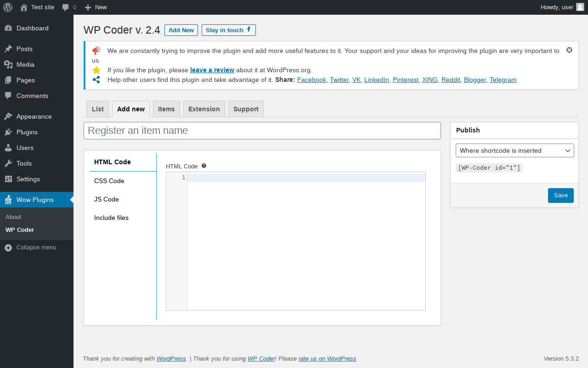Share via the XING link
The width and height of the screenshot is (588, 368).
[x=430, y=80]
